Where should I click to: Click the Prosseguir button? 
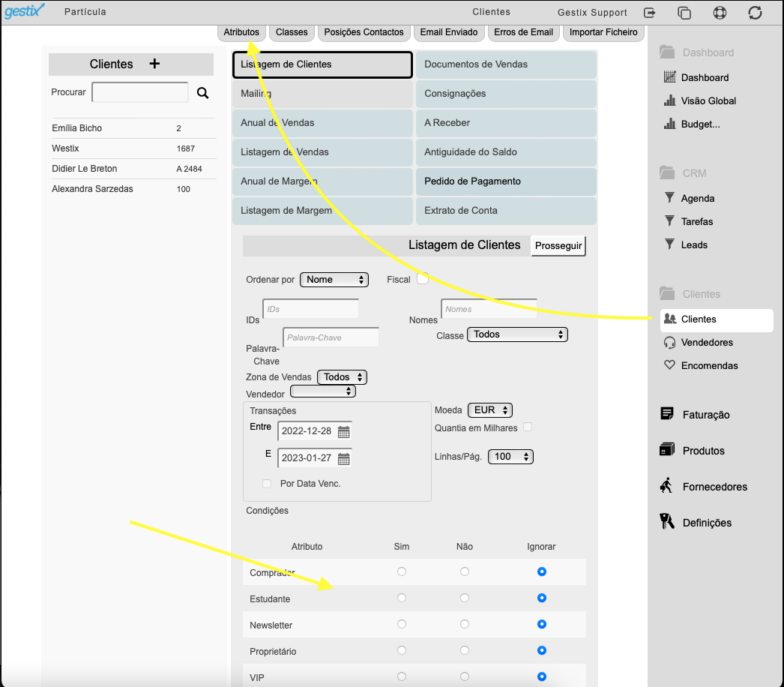[x=558, y=246]
